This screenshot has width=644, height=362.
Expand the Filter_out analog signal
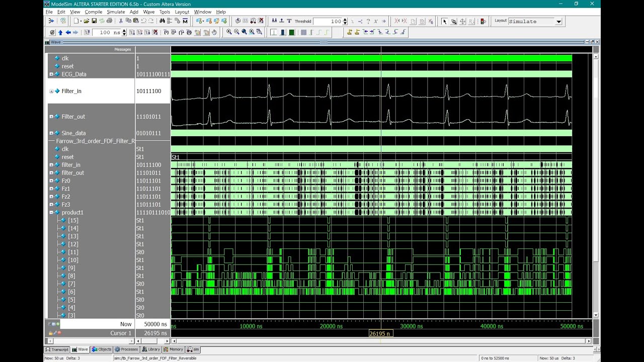click(51, 117)
